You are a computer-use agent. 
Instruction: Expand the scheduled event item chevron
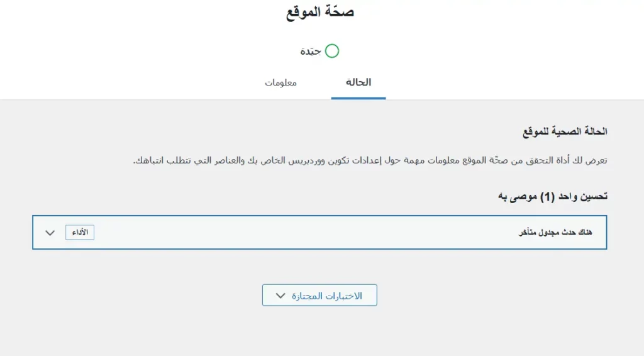coord(50,233)
